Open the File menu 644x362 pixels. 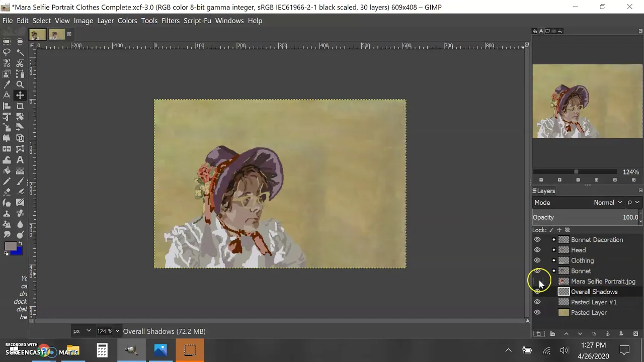coord(8,21)
